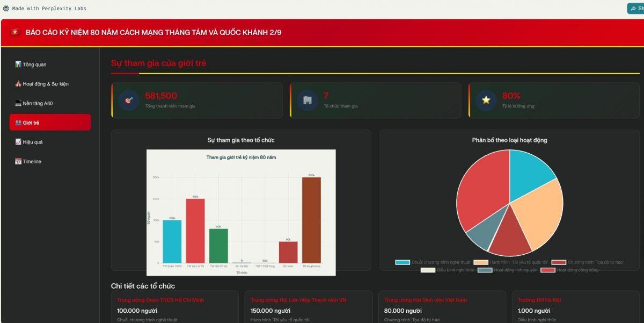Screen dimensions: 644x323
Task: Click the laptop icon beside Nền tảng A80
Action: tap(18, 103)
